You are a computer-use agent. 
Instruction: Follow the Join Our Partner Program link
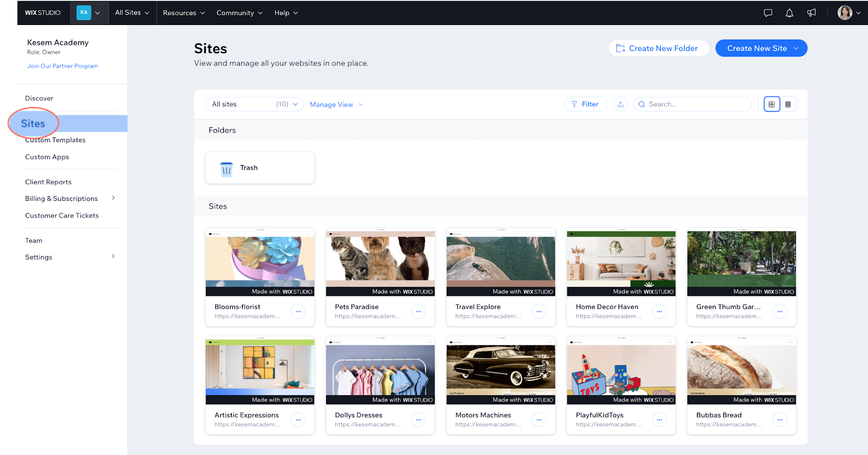coord(62,66)
